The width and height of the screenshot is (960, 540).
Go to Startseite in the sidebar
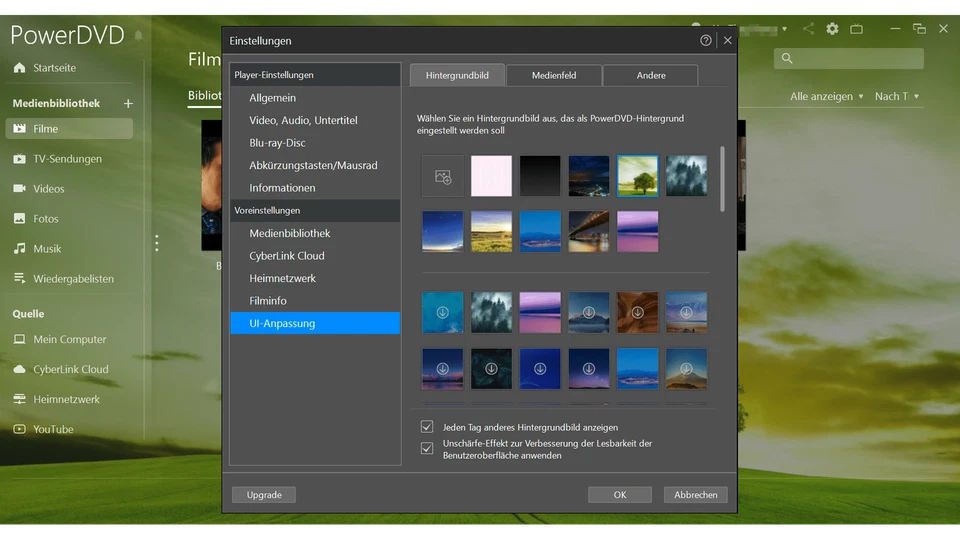click(x=54, y=68)
